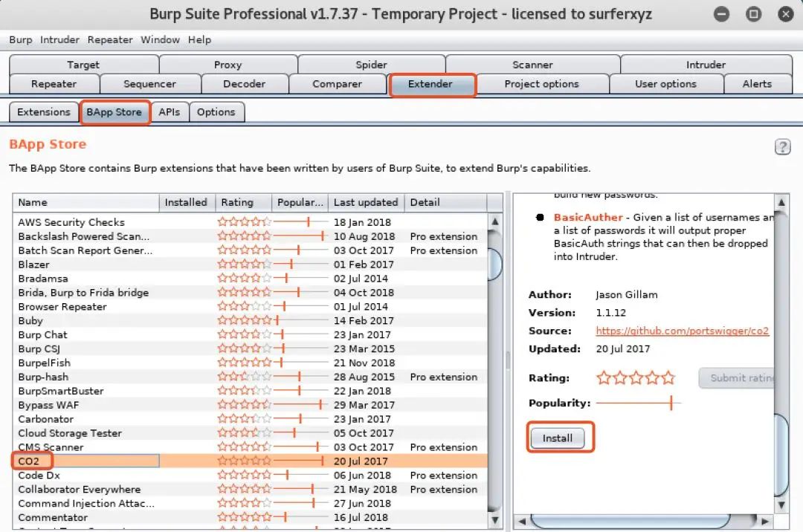This screenshot has width=803, height=532.
Task: Open the Alerts tab
Action: pyautogui.click(x=757, y=84)
